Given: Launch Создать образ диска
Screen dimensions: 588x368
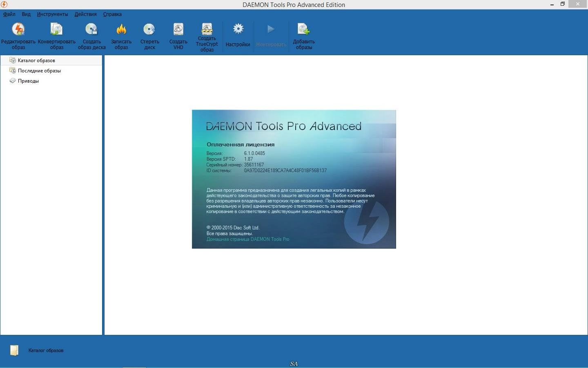Looking at the screenshot, I should 91,36.
